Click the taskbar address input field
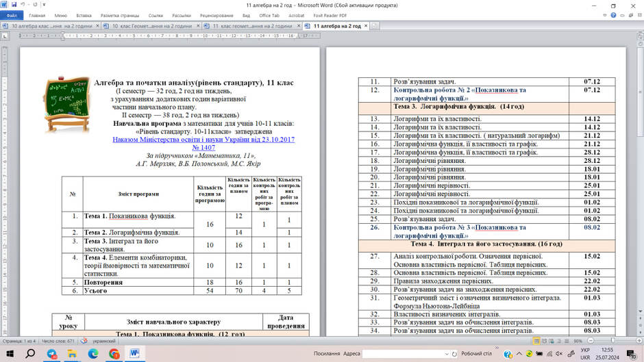The height and width of the screenshot is (362, 644). (x=404, y=354)
